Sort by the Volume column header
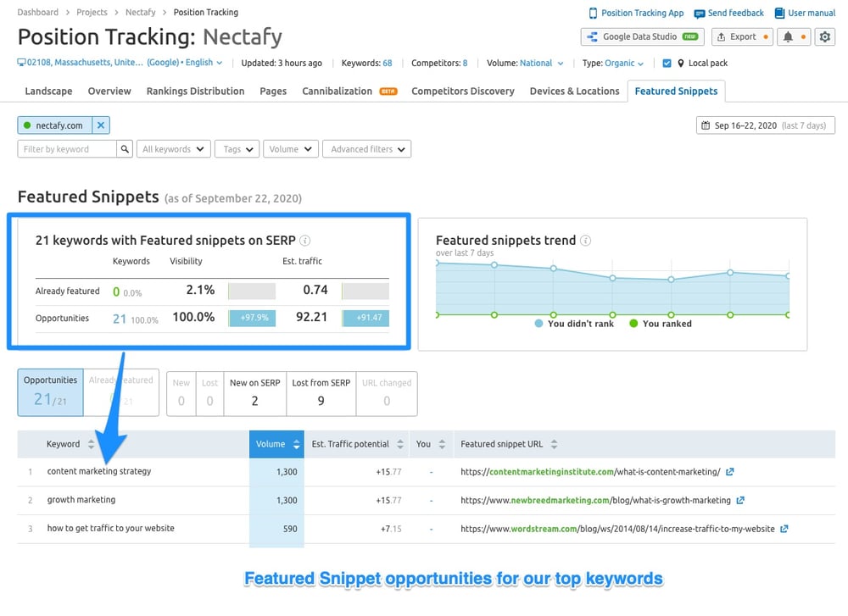 (277, 444)
